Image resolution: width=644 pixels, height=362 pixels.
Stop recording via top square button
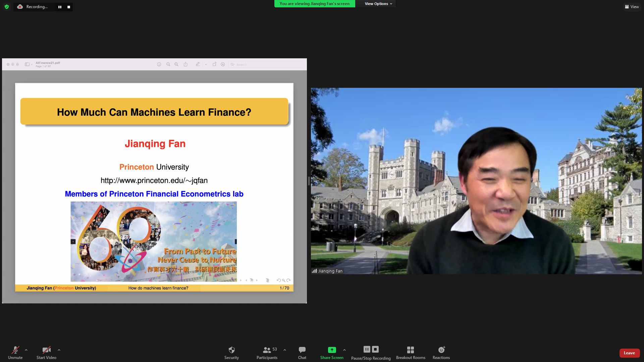pyautogui.click(x=69, y=7)
